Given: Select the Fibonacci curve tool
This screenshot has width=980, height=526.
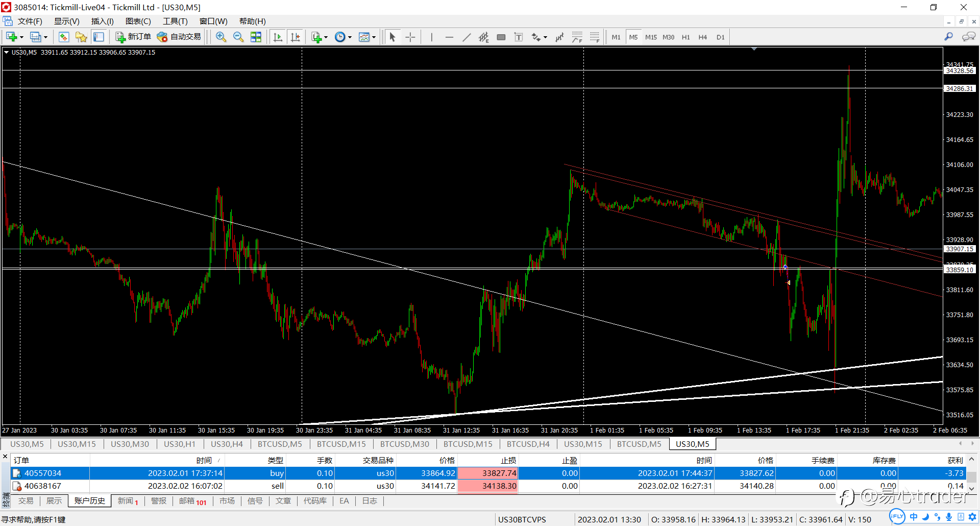Looking at the screenshot, I should pos(577,37).
